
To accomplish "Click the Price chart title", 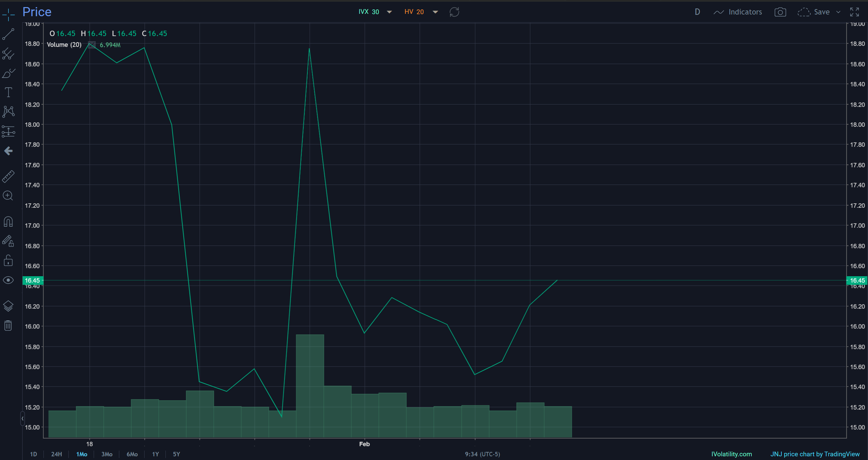I will 37,12.
